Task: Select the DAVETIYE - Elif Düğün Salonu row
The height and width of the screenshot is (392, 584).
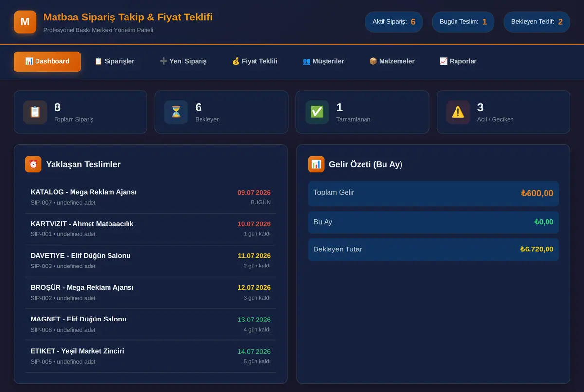Action: click(x=151, y=261)
